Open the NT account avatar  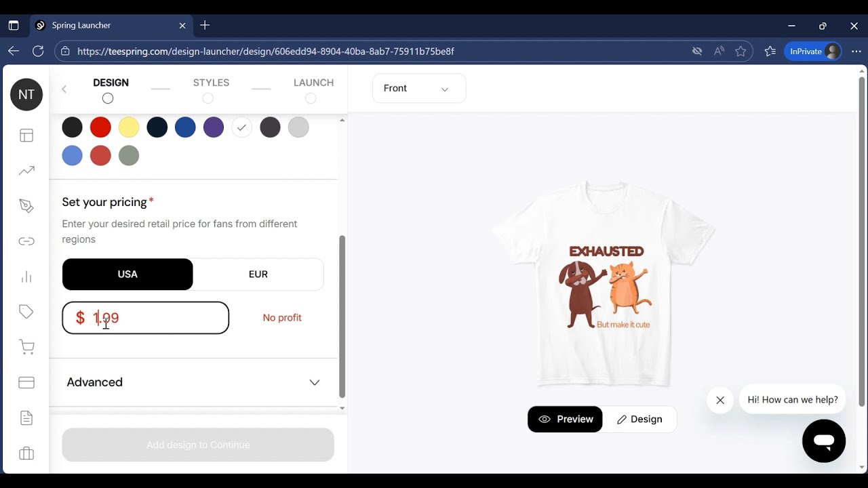pyautogui.click(x=26, y=95)
